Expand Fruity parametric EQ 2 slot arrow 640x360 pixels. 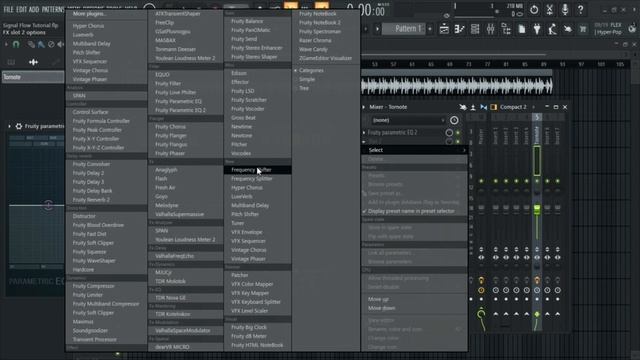364,133
